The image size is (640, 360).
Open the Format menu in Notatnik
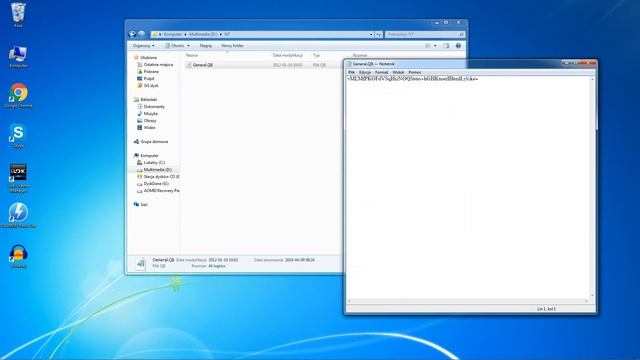[381, 72]
